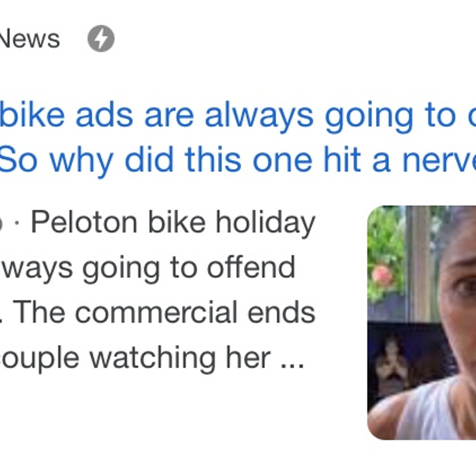Open the News source label

click(x=29, y=38)
